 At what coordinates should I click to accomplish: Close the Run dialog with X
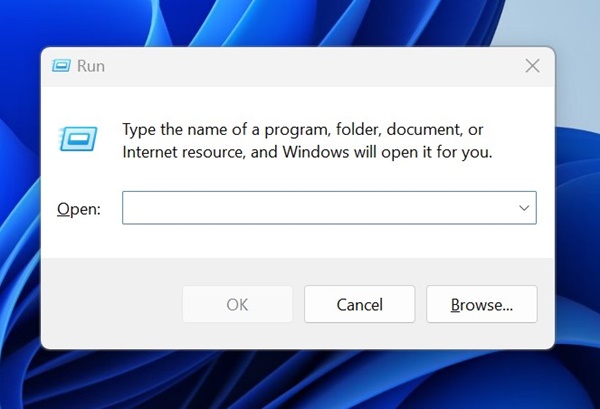pos(532,66)
